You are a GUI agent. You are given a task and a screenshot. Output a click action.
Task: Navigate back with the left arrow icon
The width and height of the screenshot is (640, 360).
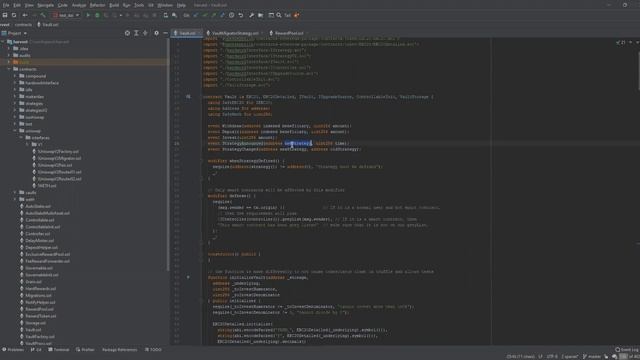[x=25, y=15]
